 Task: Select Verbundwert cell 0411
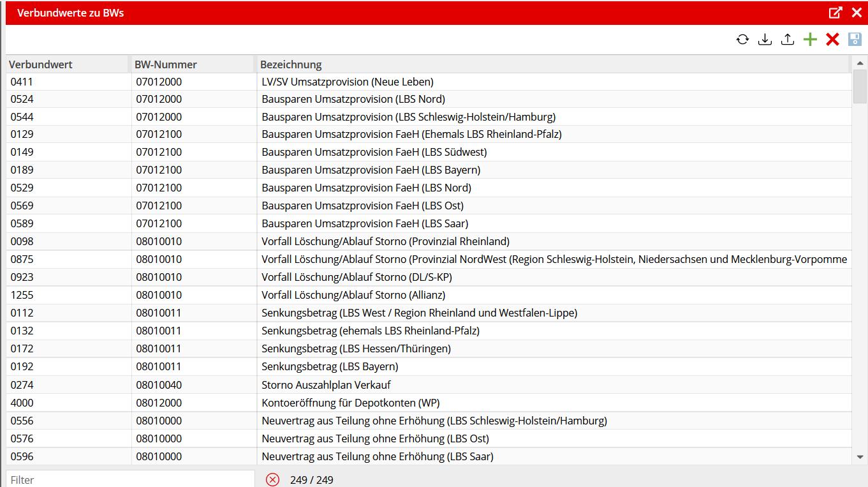pyautogui.click(x=69, y=82)
